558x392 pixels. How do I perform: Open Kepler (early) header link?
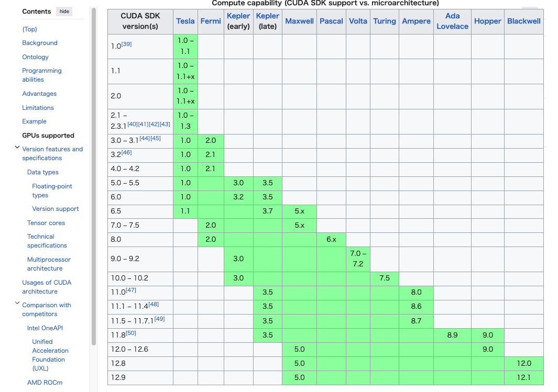click(238, 16)
